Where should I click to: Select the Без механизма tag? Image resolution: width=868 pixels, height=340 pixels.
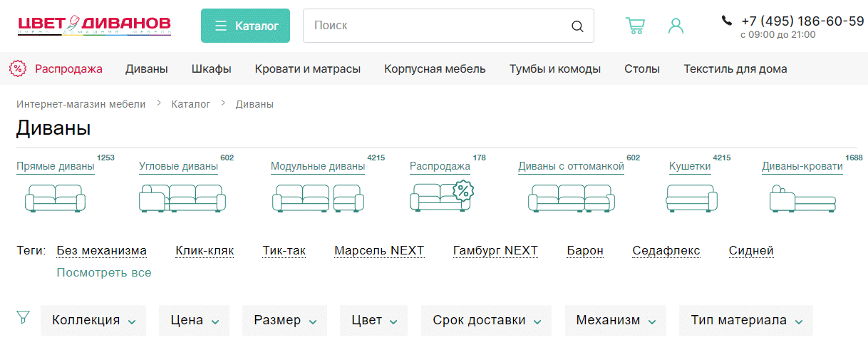[x=102, y=251]
